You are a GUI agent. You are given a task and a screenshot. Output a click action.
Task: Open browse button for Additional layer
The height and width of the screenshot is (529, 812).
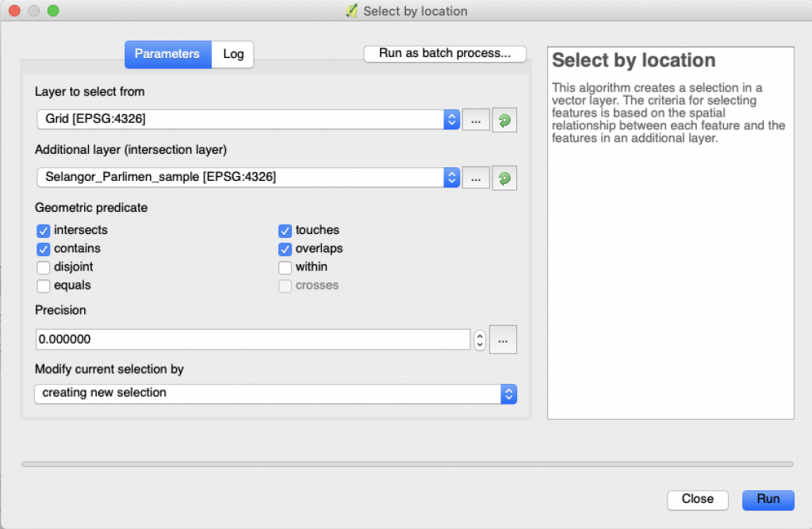pyautogui.click(x=476, y=178)
